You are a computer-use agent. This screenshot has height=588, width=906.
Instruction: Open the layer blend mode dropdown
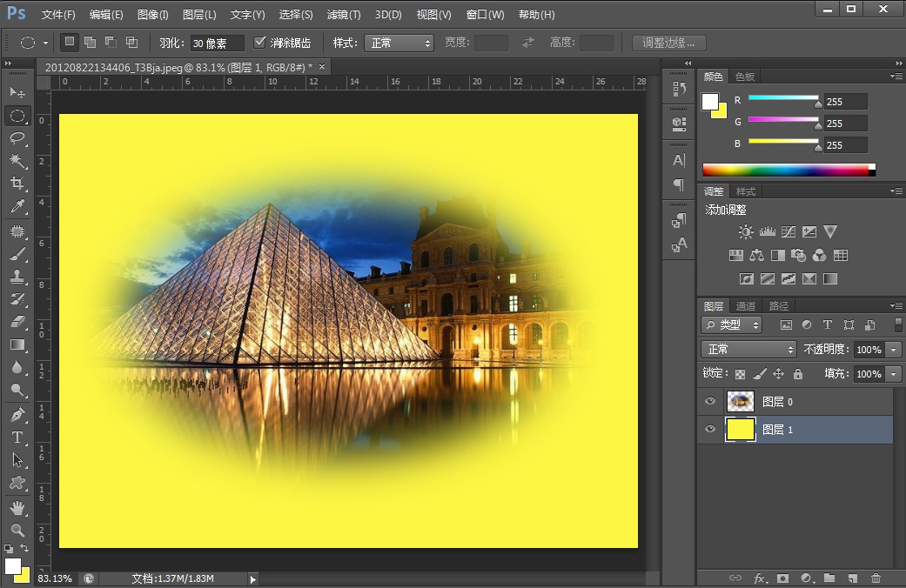tap(748, 349)
